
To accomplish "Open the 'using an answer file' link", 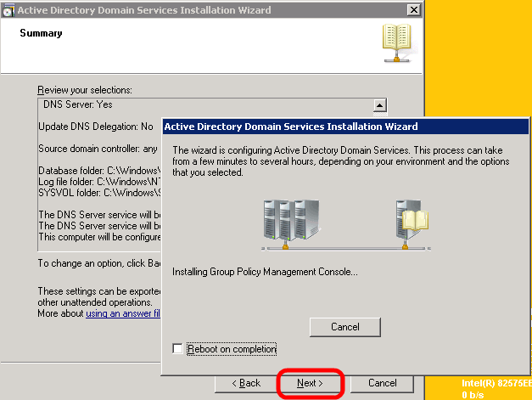I will (123, 314).
